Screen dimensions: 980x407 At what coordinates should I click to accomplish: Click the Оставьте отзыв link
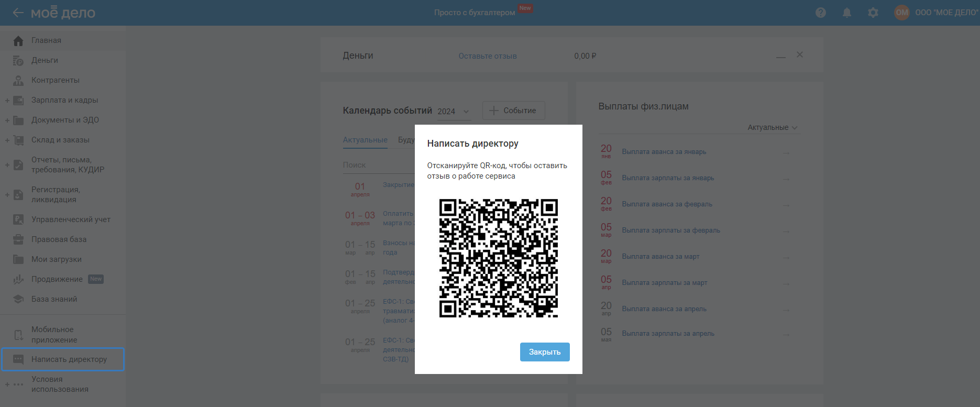(x=488, y=56)
